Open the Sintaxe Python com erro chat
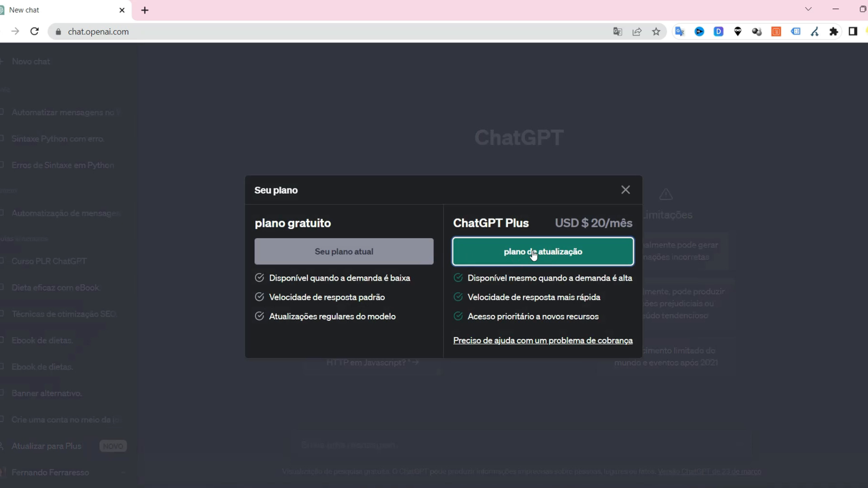This screenshot has height=488, width=868. (x=58, y=139)
